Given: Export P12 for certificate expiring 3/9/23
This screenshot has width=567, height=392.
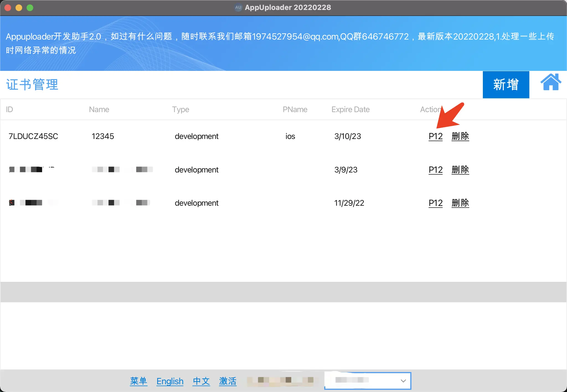Looking at the screenshot, I should point(435,170).
